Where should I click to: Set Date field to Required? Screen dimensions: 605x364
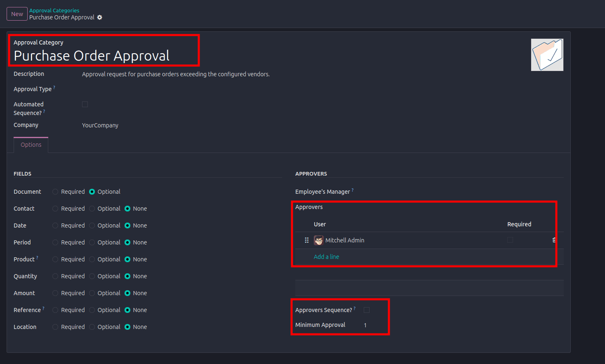55,225
